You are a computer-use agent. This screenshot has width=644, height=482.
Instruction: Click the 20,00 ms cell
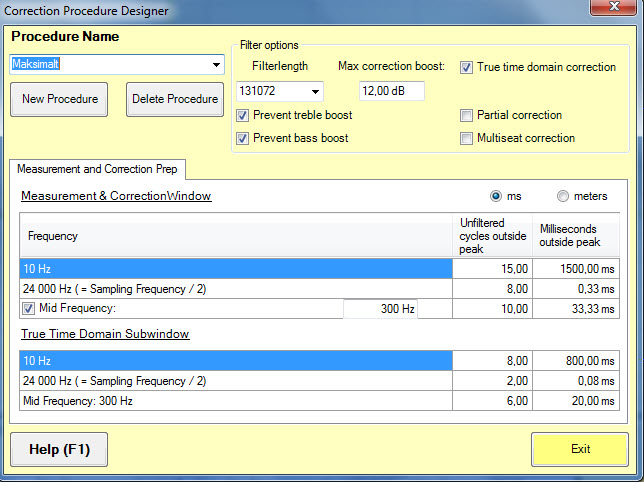576,401
